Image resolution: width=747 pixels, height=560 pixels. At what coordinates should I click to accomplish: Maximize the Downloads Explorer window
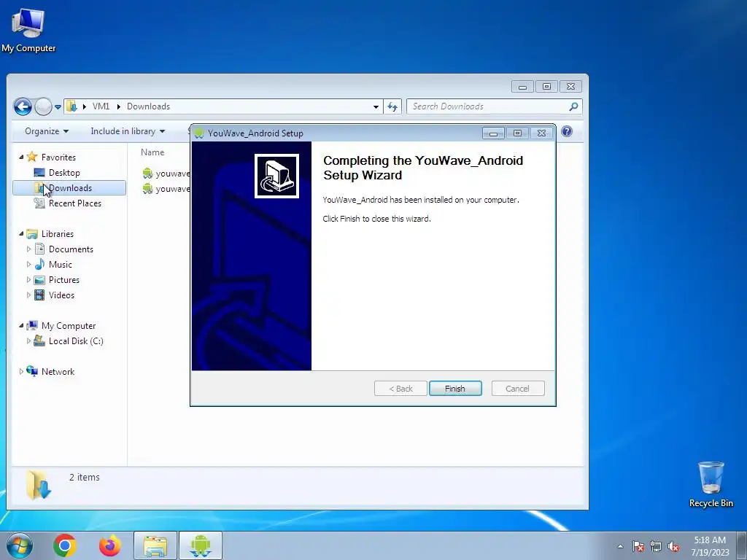click(546, 87)
